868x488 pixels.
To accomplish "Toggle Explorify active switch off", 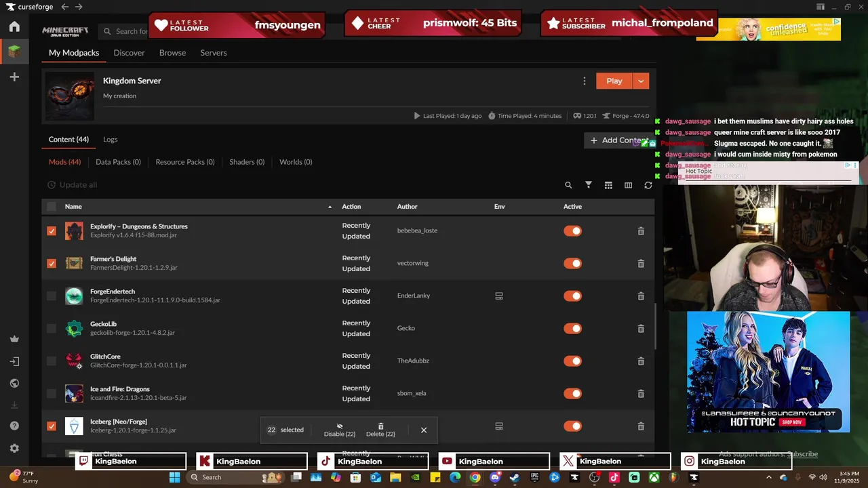I will pyautogui.click(x=573, y=231).
